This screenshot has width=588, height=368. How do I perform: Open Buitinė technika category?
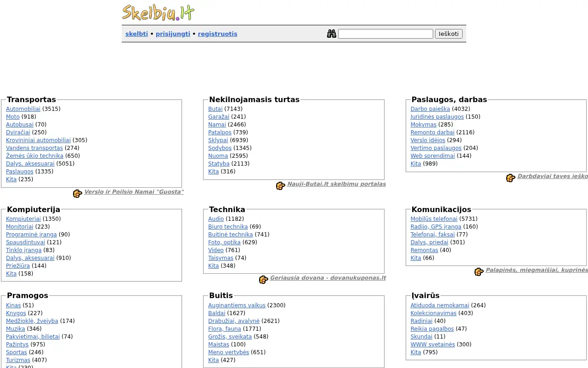(231, 235)
